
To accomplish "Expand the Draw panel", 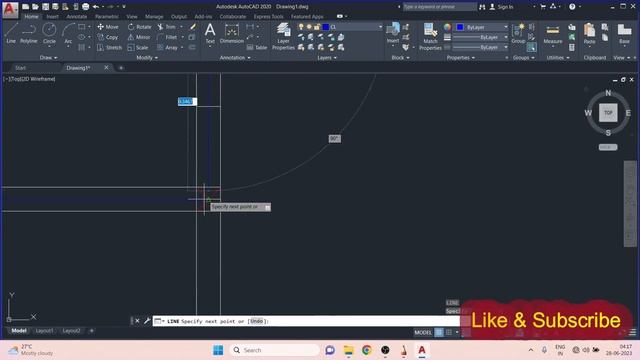I will click(x=48, y=58).
